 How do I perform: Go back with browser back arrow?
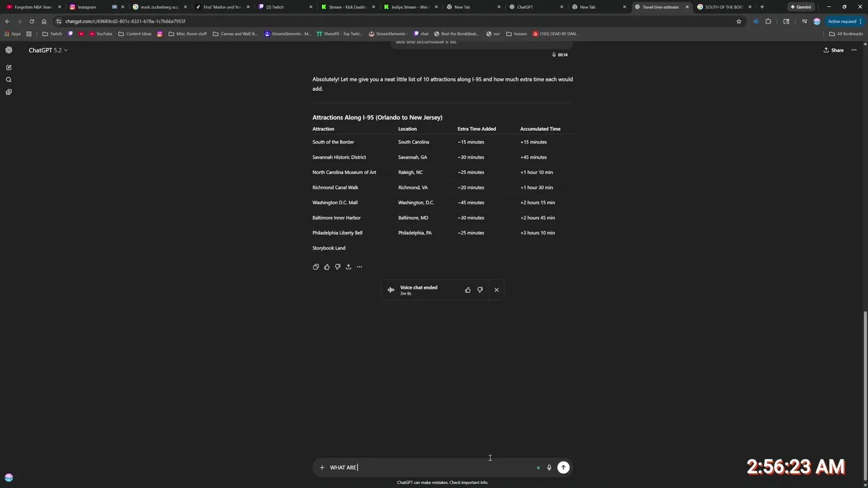7,21
